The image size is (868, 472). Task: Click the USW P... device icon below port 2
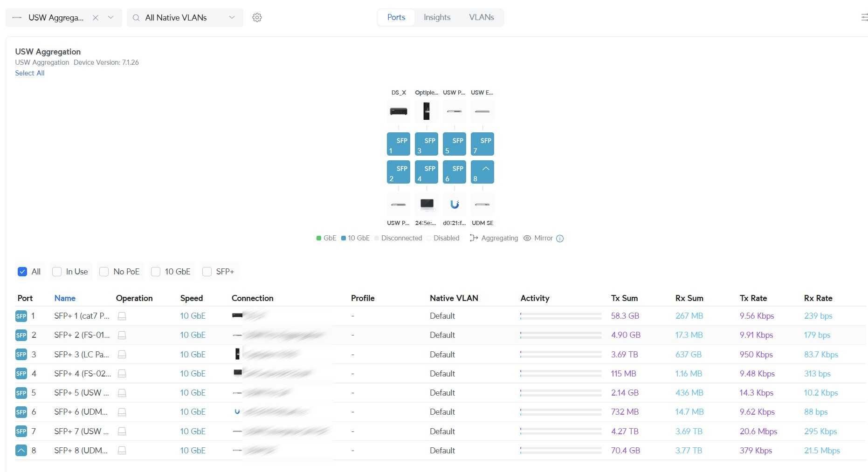pos(398,205)
